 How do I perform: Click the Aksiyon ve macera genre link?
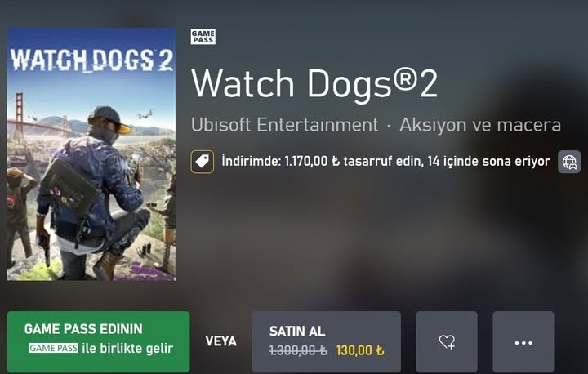click(x=480, y=125)
